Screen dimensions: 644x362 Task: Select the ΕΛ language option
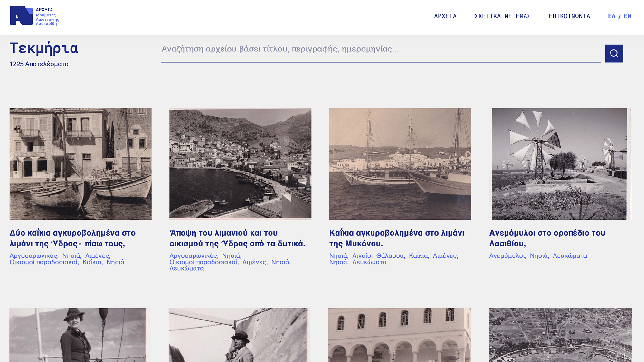611,16
